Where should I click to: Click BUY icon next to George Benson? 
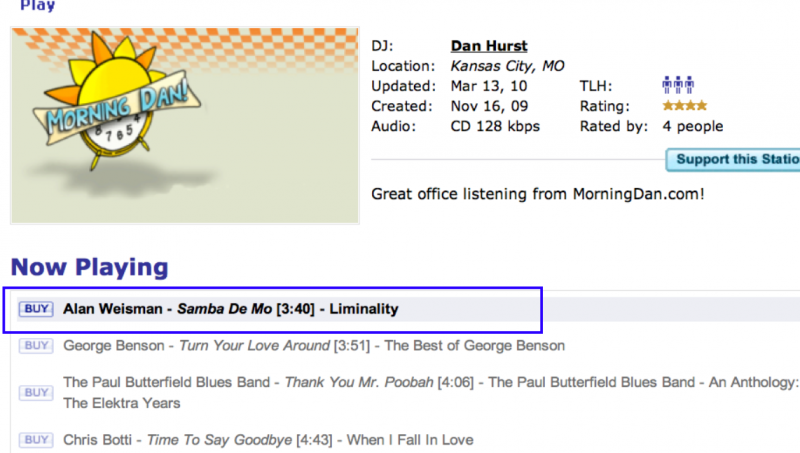(x=36, y=346)
